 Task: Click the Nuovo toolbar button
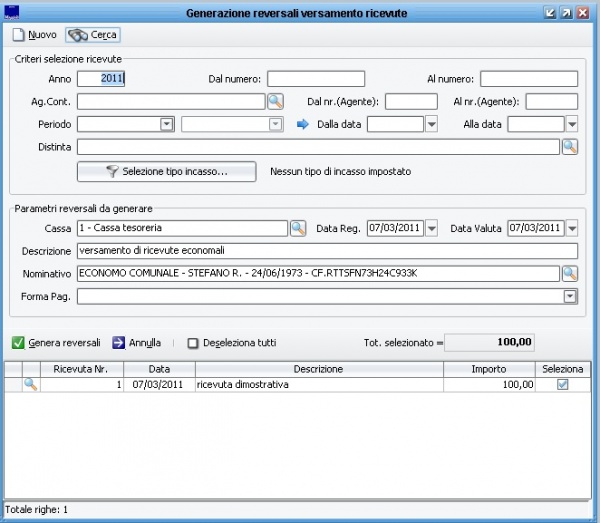(34, 35)
